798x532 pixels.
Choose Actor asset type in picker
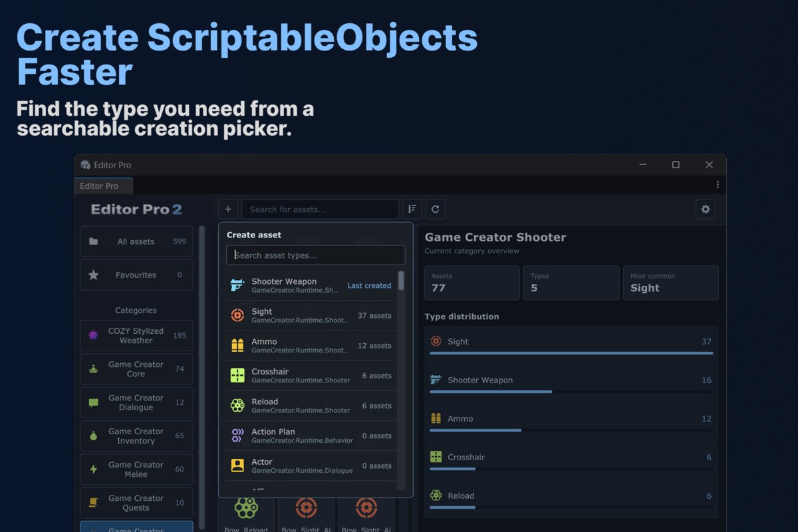click(x=311, y=465)
